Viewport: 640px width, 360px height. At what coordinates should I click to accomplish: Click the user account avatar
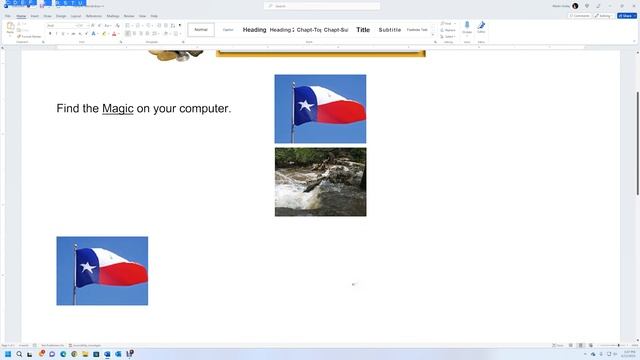(x=575, y=6)
